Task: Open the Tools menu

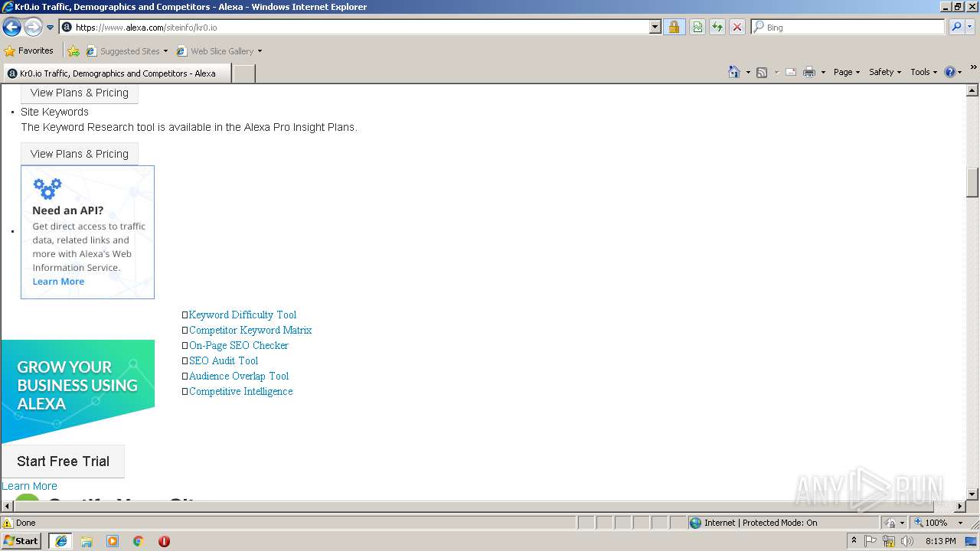Action: 924,72
